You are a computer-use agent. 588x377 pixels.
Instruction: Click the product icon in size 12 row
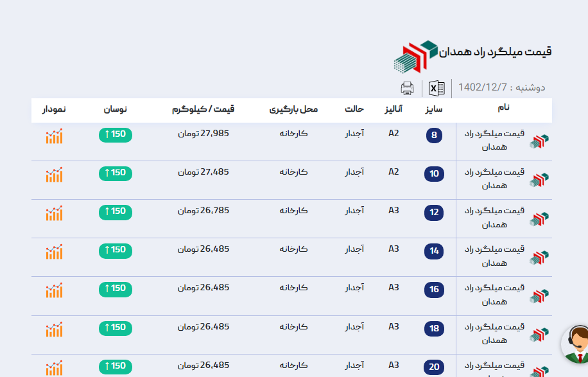(539, 219)
